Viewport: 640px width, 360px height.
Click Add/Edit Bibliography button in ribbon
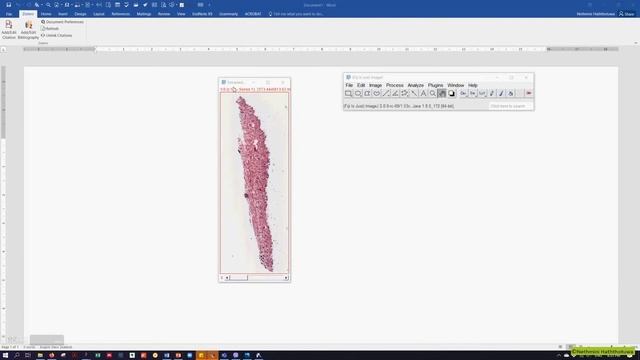pyautogui.click(x=28, y=30)
